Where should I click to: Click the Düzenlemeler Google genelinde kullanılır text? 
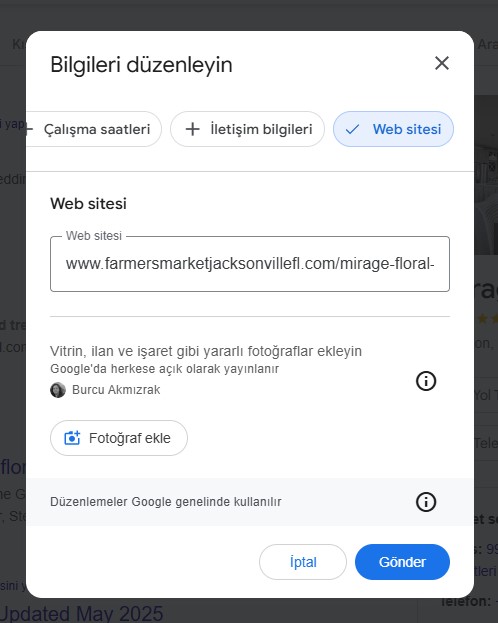(x=166, y=501)
